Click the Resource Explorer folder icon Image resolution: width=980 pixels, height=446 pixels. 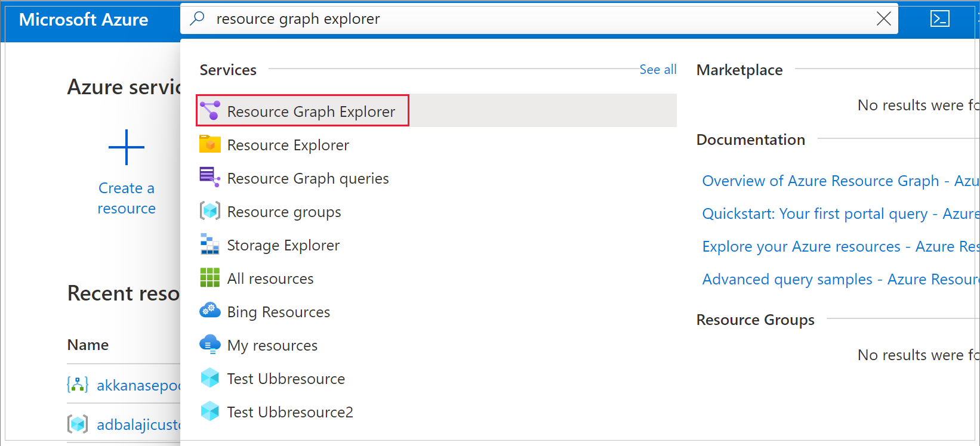pyautogui.click(x=209, y=144)
